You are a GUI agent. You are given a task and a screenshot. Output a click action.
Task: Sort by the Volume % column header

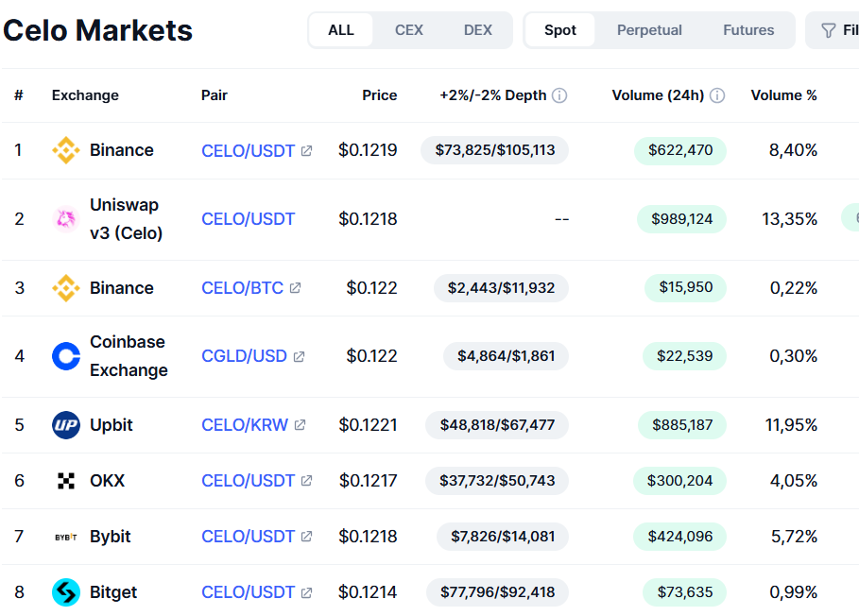click(783, 95)
